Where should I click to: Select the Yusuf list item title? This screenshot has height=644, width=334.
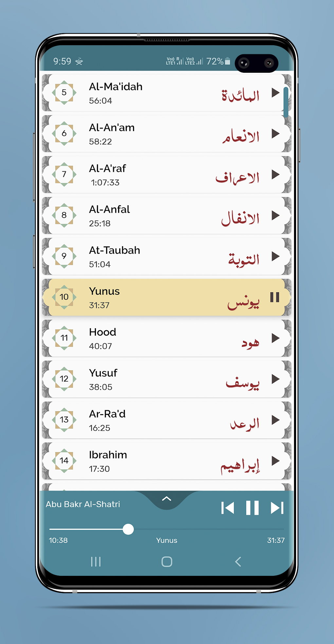tap(103, 373)
